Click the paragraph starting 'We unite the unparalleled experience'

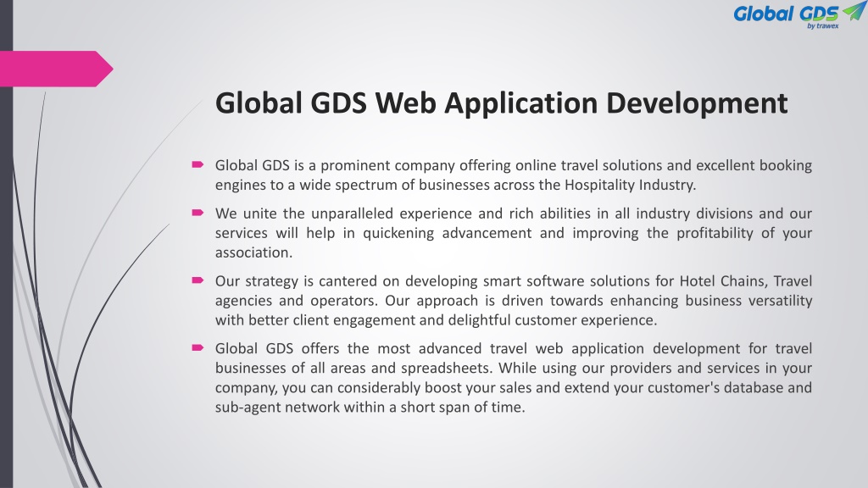click(x=513, y=233)
